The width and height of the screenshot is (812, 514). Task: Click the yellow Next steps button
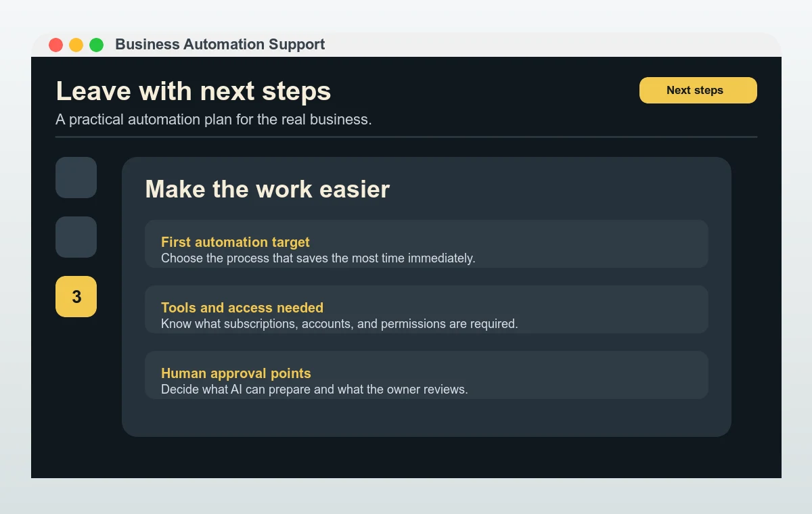(x=698, y=90)
